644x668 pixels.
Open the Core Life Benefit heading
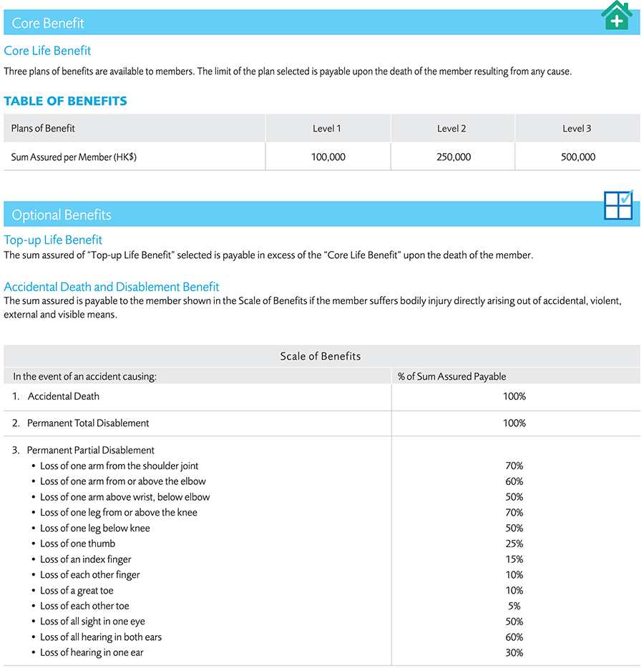47,51
